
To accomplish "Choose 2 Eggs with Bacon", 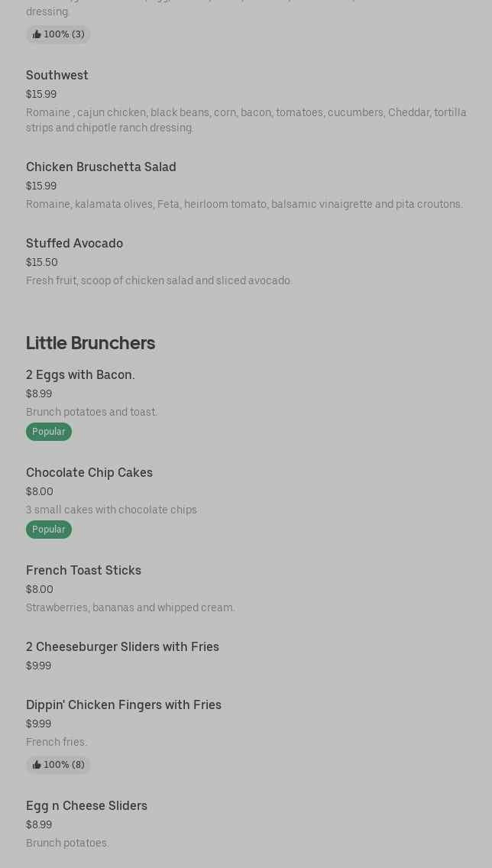I will 80,374.
